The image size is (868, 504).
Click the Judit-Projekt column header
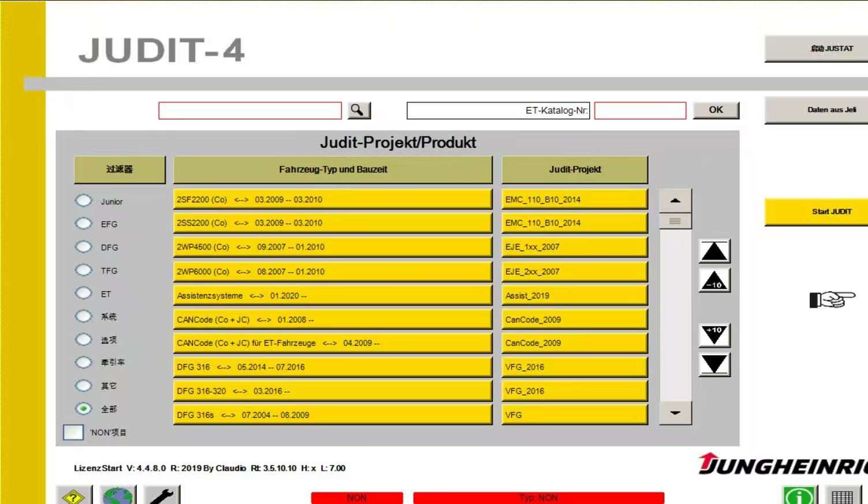575,170
